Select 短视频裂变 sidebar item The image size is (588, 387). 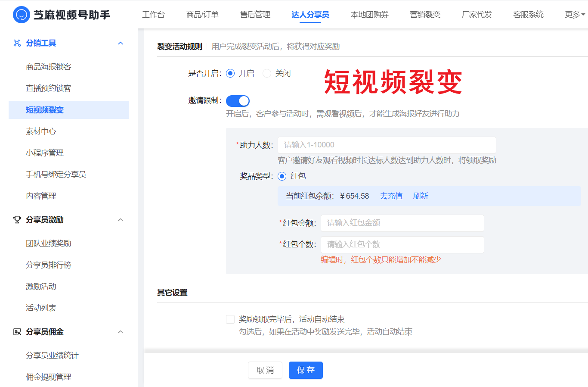69,110
